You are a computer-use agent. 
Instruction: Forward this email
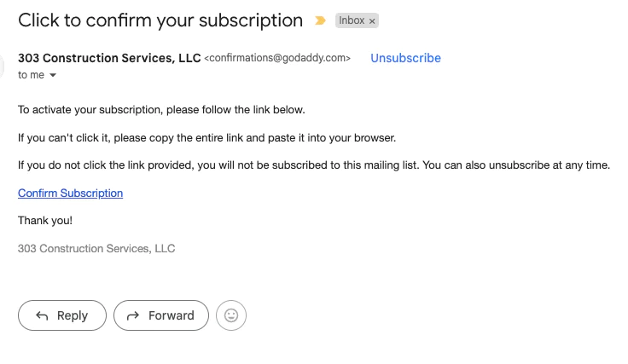click(161, 315)
